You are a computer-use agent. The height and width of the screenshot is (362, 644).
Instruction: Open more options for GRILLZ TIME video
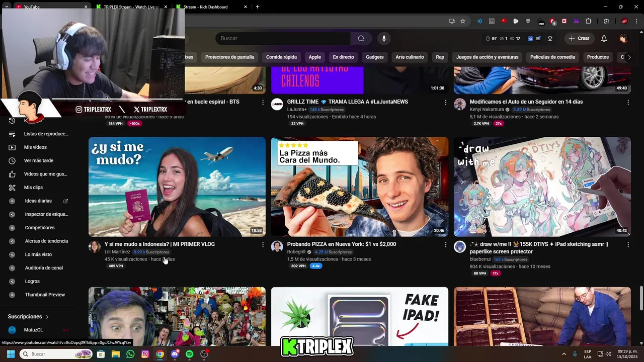(x=445, y=102)
